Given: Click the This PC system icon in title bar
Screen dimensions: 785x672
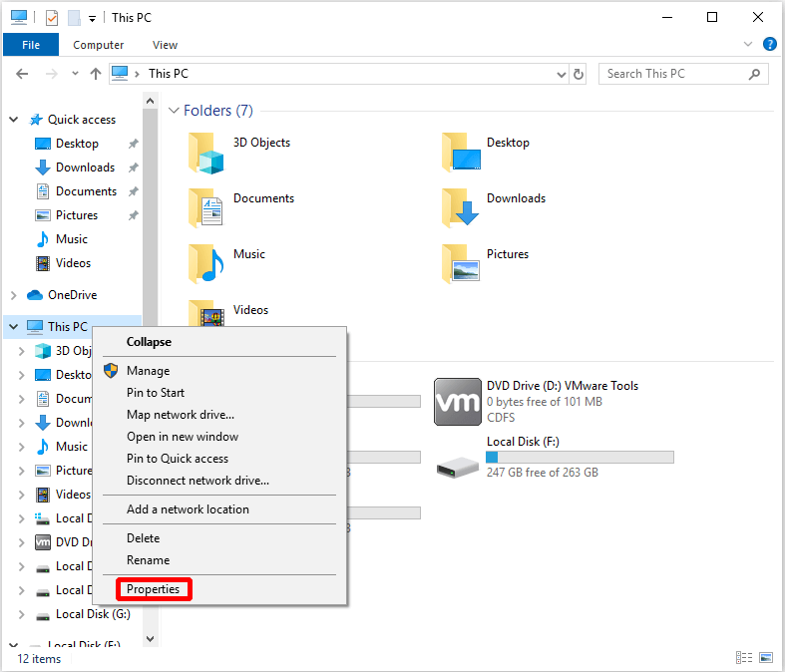Looking at the screenshot, I should [19, 18].
